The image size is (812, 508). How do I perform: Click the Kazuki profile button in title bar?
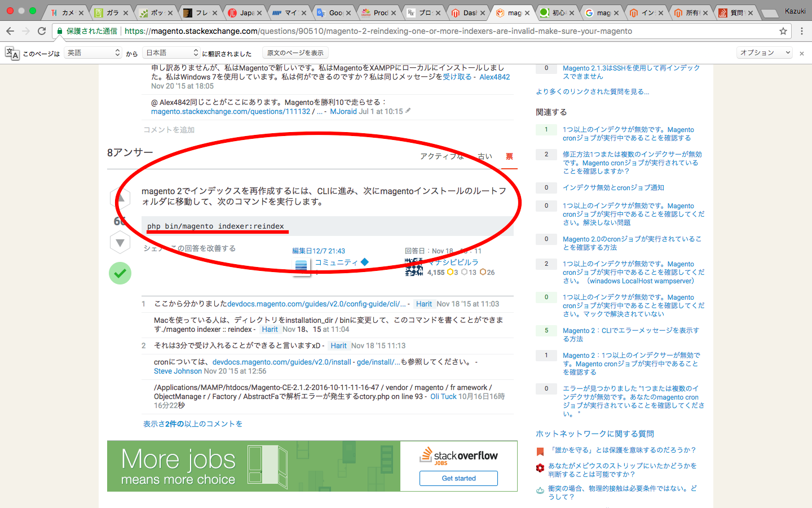795,11
